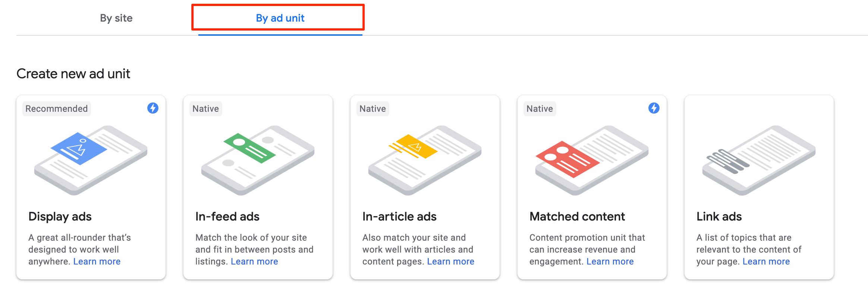Open Learn more link for Link ads
868x301 pixels.
[x=766, y=262]
